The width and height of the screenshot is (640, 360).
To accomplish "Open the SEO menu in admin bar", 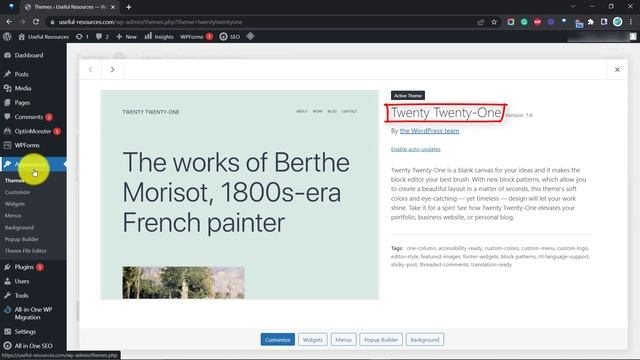I will pos(230,37).
